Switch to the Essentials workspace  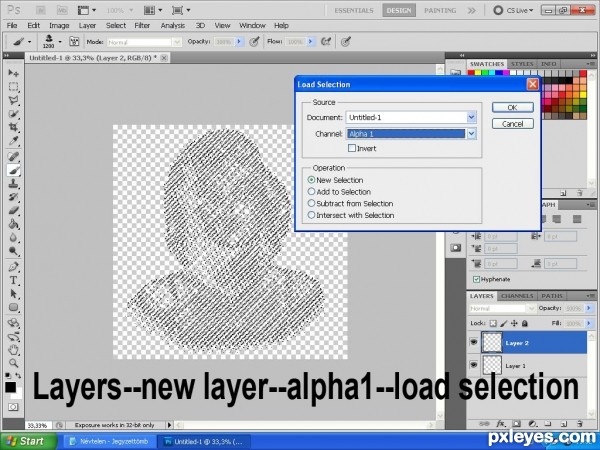coord(354,11)
